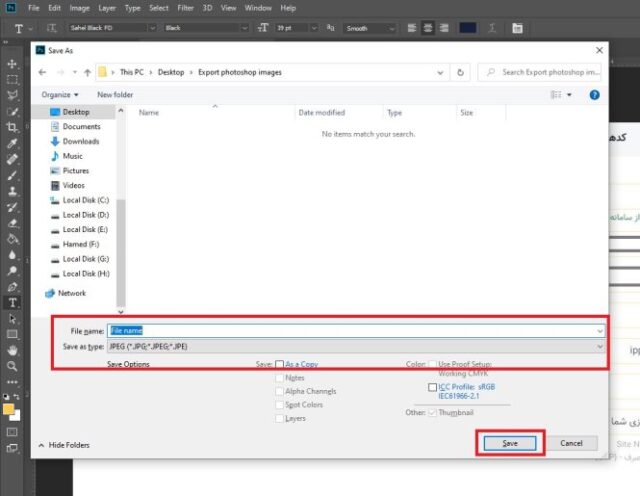Toggle text orientation in options bar
Viewport: 640px width, 496px height.
point(51,28)
